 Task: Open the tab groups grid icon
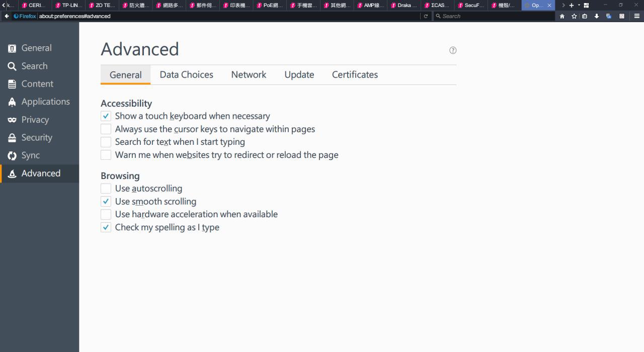pos(586,5)
